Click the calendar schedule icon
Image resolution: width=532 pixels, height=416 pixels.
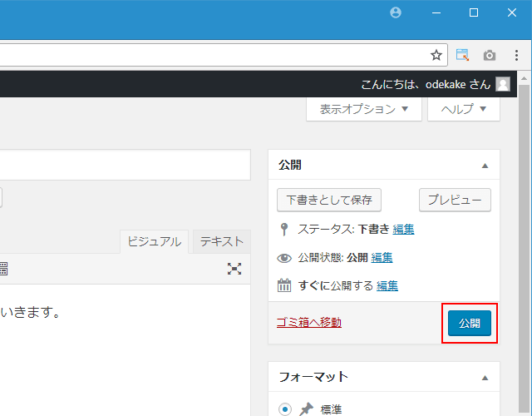[x=284, y=285]
